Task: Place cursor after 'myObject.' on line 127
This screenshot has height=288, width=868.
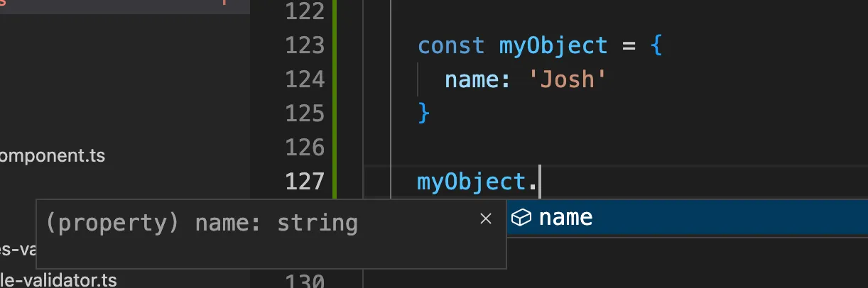Action: point(541,182)
